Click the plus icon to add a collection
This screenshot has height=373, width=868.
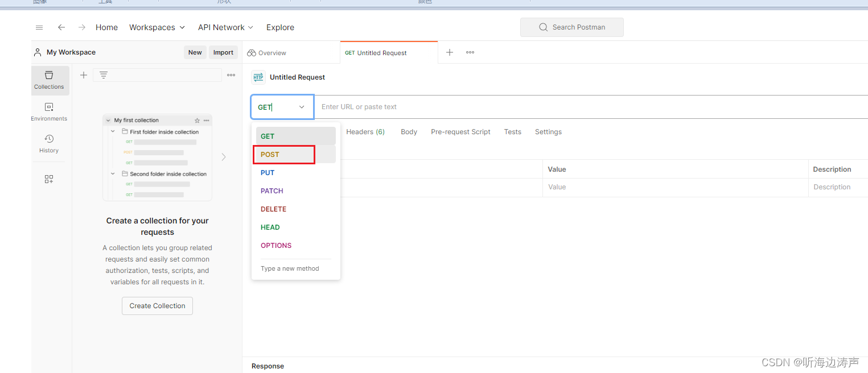tap(83, 74)
